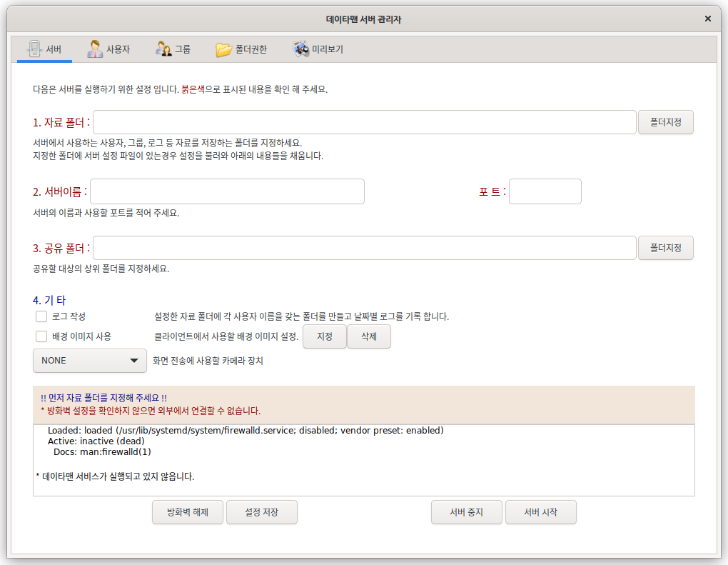The height and width of the screenshot is (565, 728).
Task: Open the 사용자 tab
Action: pos(108,49)
